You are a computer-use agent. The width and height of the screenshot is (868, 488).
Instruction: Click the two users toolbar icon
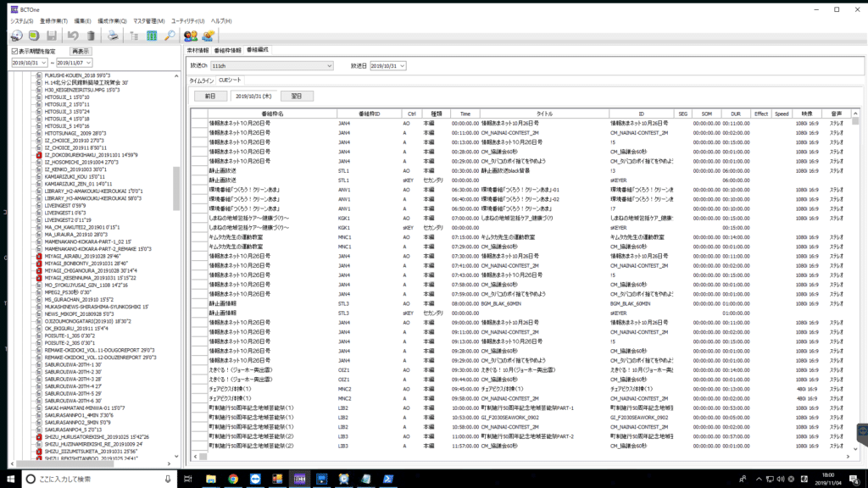click(x=191, y=36)
